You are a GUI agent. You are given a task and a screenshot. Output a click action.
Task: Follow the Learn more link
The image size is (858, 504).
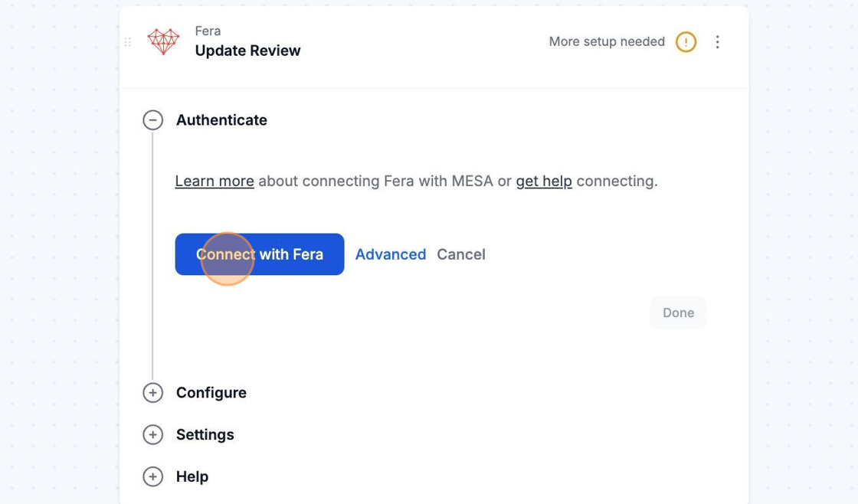pos(215,182)
